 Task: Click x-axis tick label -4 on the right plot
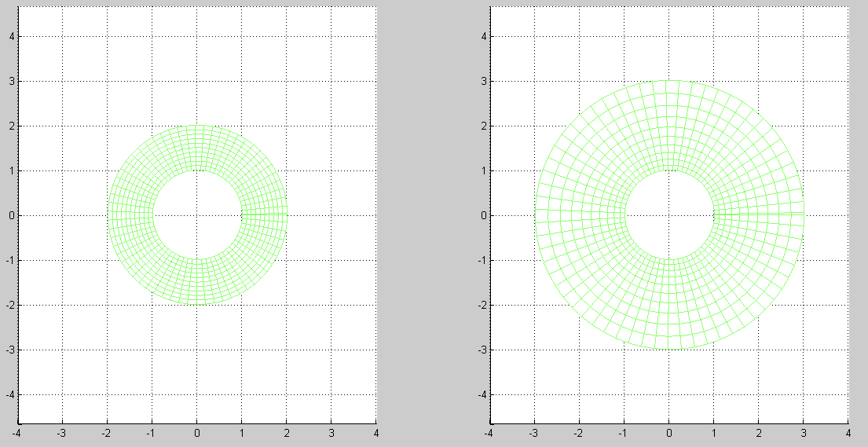point(488,433)
